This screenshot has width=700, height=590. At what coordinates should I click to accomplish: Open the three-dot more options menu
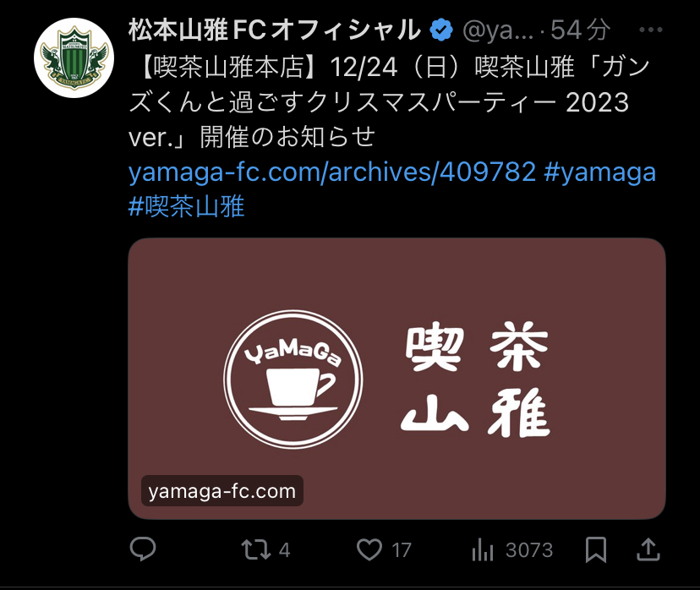click(650, 30)
